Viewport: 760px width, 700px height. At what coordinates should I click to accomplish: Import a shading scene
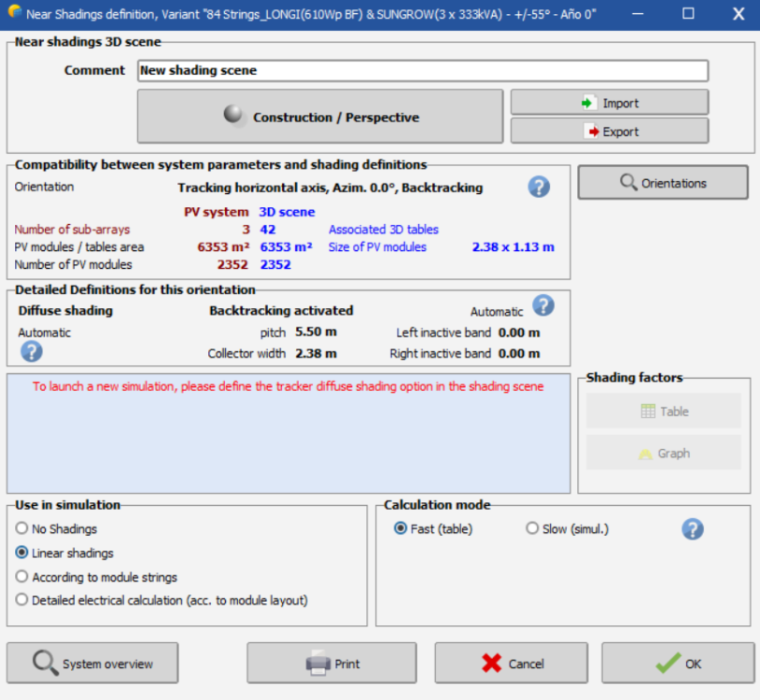[x=609, y=103]
